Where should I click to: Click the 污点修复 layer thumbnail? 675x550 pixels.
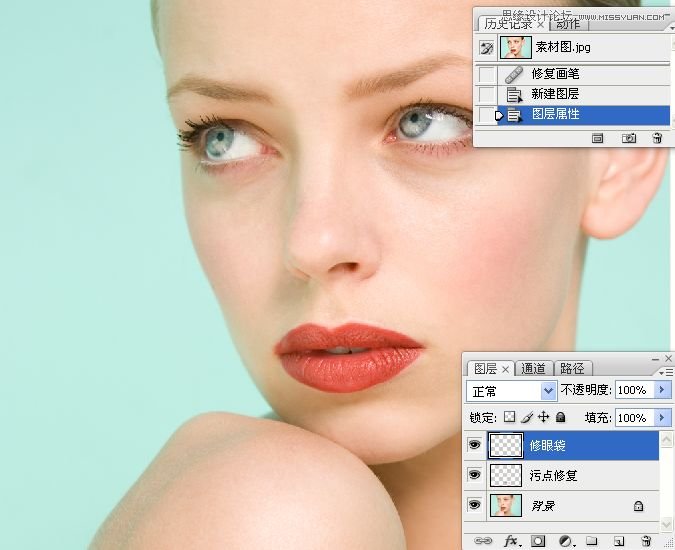click(x=506, y=476)
